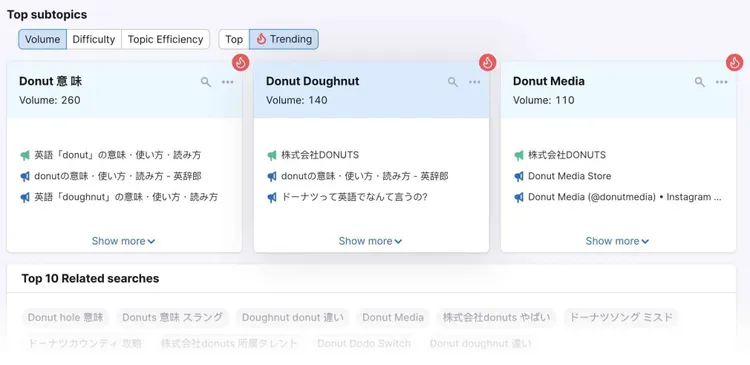Expand Show more on Donut Media card
750x365 pixels.
[617, 241]
